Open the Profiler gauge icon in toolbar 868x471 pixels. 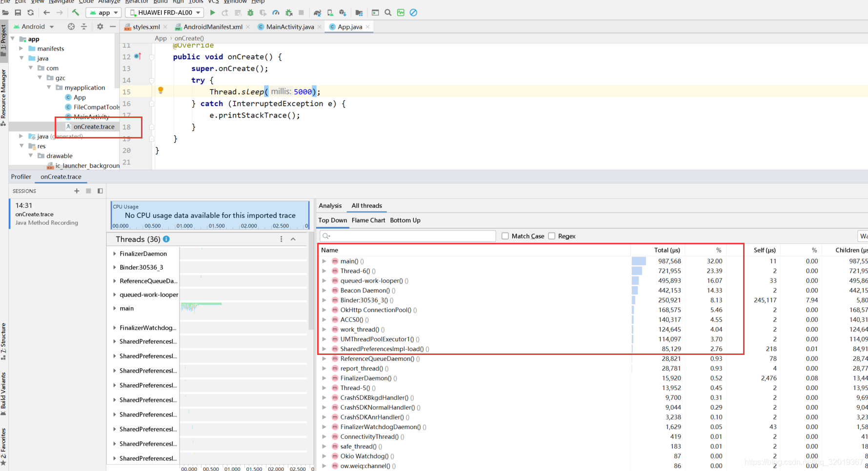[276, 13]
